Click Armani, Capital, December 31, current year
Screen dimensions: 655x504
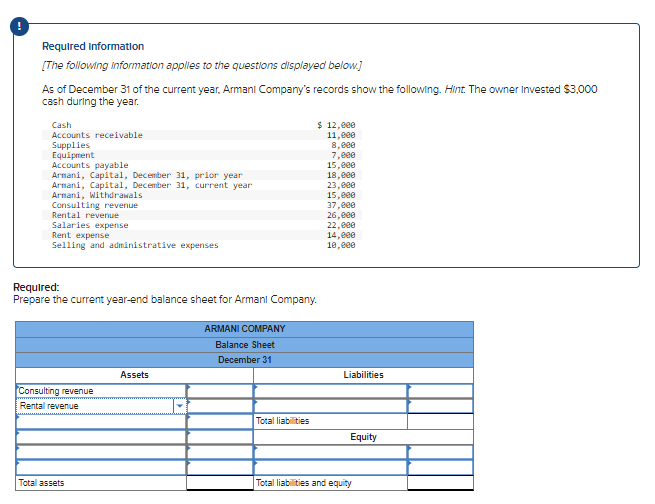click(x=152, y=185)
